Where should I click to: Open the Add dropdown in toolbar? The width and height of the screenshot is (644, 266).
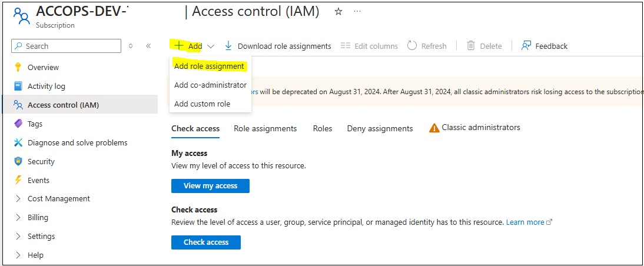pos(194,46)
